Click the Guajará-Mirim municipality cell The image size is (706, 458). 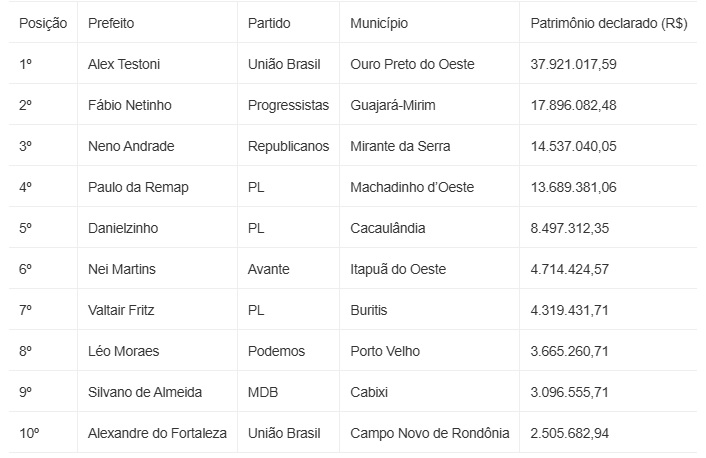(393, 105)
